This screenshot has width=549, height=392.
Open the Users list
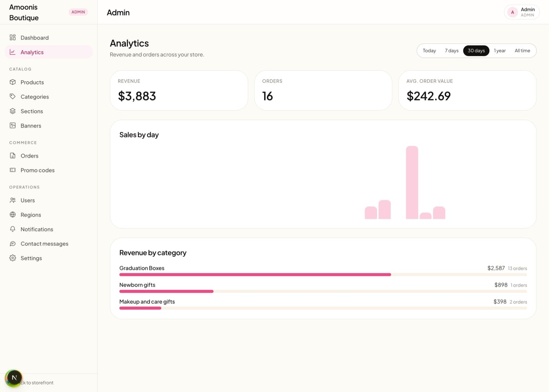coord(49,200)
